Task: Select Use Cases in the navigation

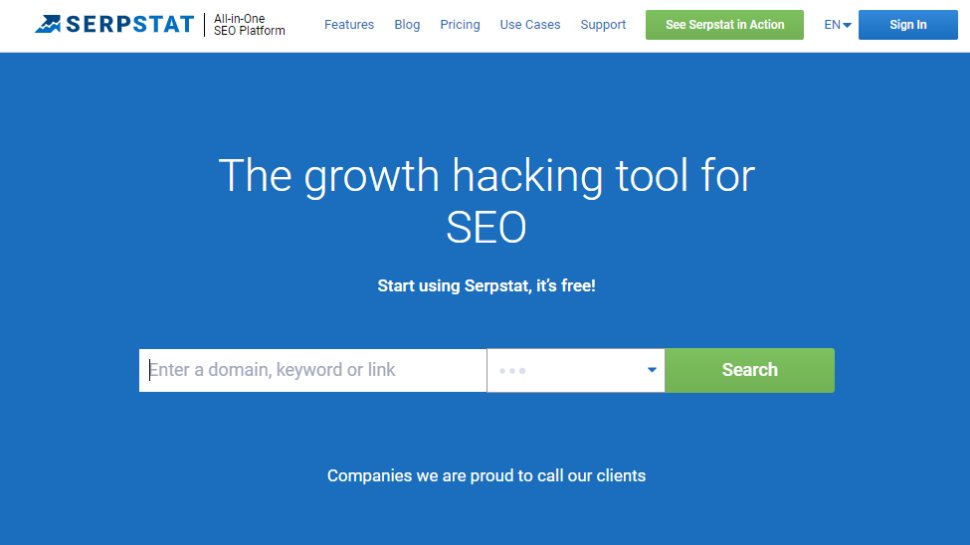Action: pos(530,25)
